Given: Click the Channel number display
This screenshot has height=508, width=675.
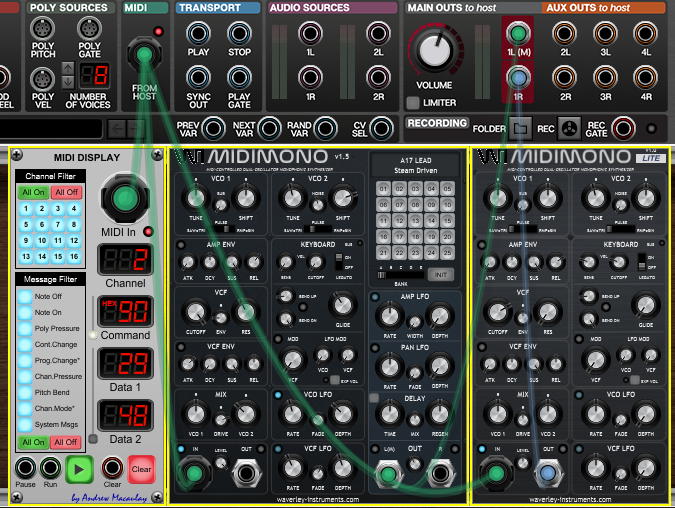Looking at the screenshot, I should (125, 259).
